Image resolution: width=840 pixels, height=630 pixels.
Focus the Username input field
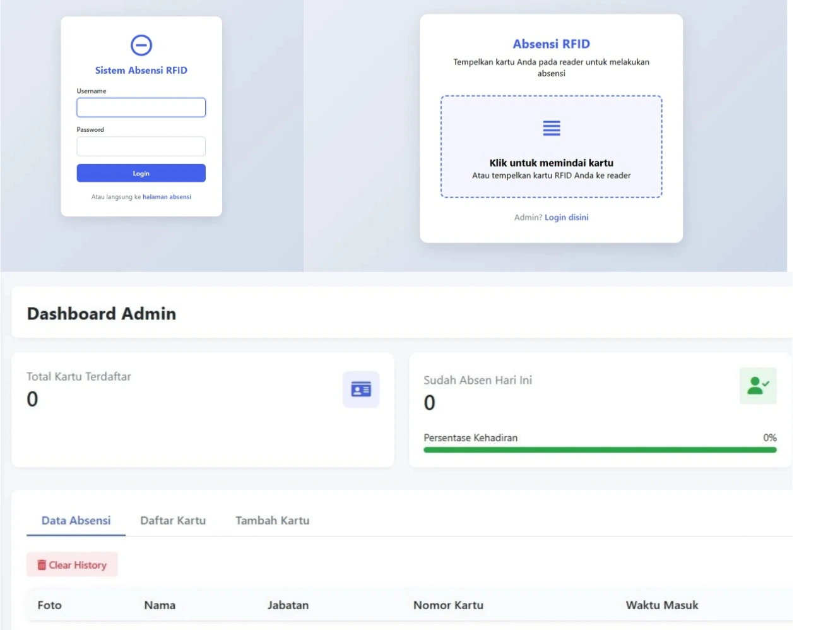click(x=141, y=107)
